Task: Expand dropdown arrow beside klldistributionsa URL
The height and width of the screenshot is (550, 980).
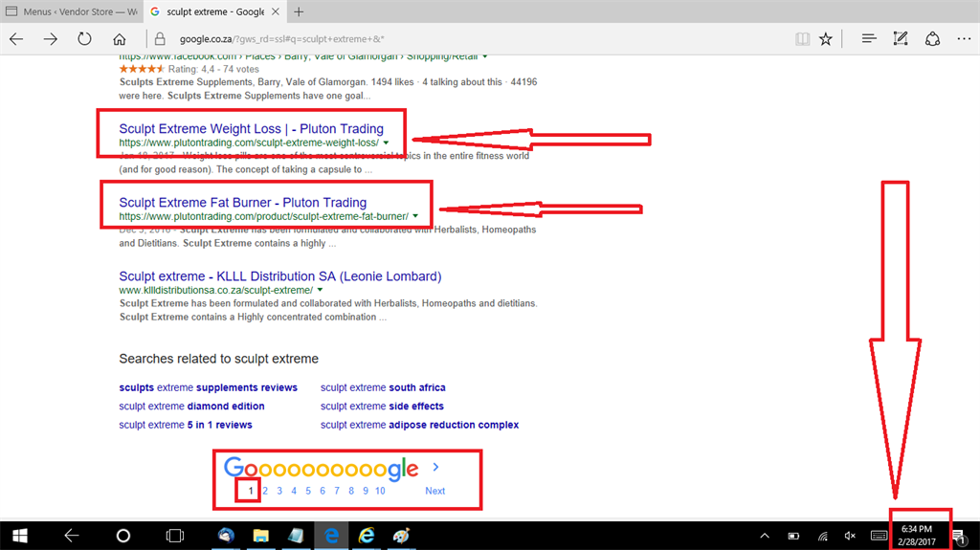Action: pyautogui.click(x=320, y=291)
